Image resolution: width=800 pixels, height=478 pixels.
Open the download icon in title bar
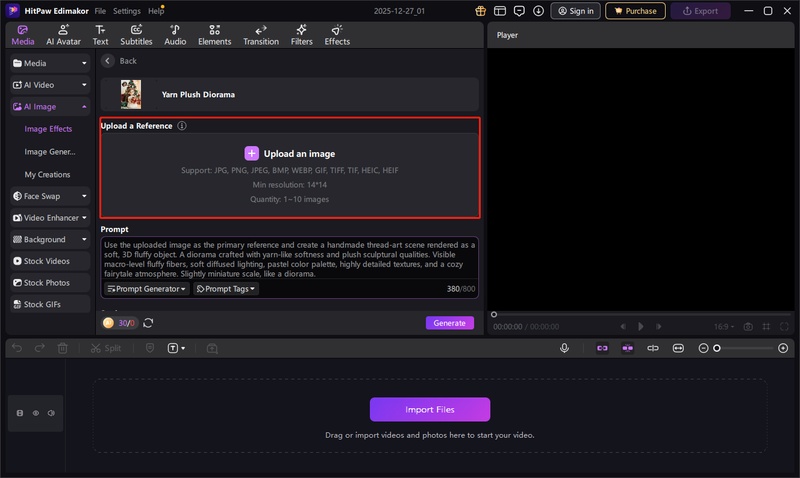pyautogui.click(x=539, y=11)
